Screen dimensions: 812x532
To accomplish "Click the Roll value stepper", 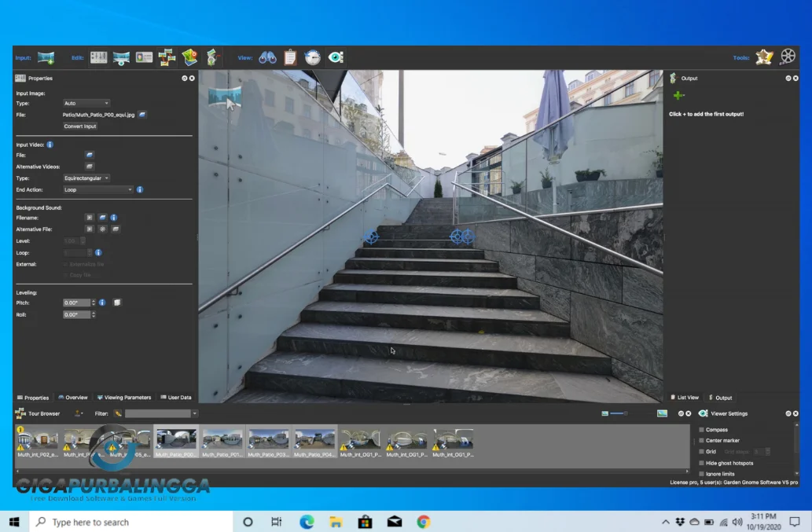I will (x=94, y=314).
